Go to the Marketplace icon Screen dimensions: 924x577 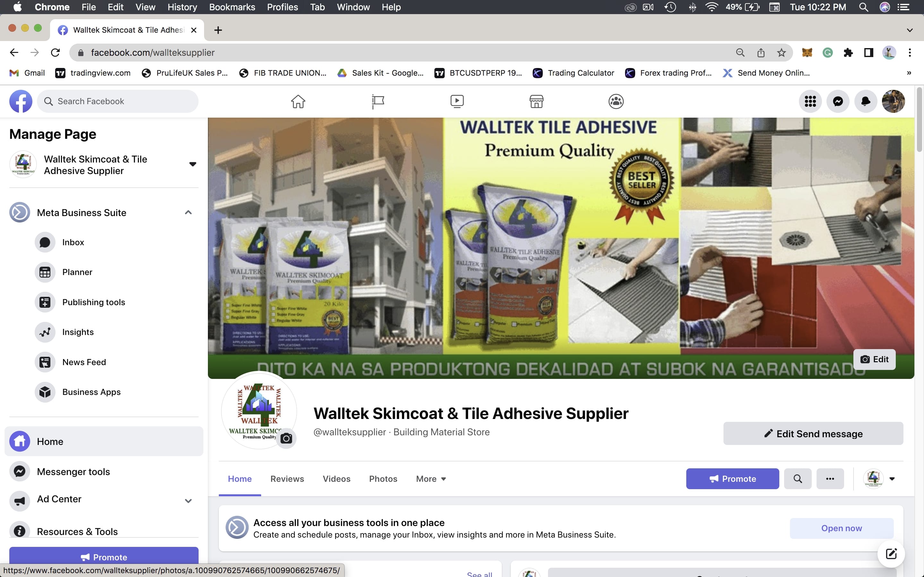[x=536, y=101]
